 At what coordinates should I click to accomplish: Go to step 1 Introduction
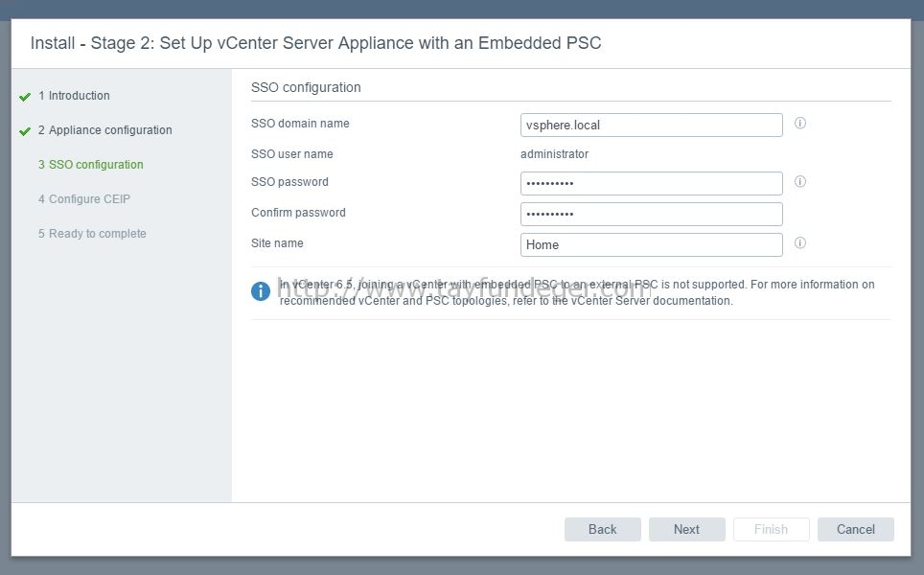pos(74,96)
